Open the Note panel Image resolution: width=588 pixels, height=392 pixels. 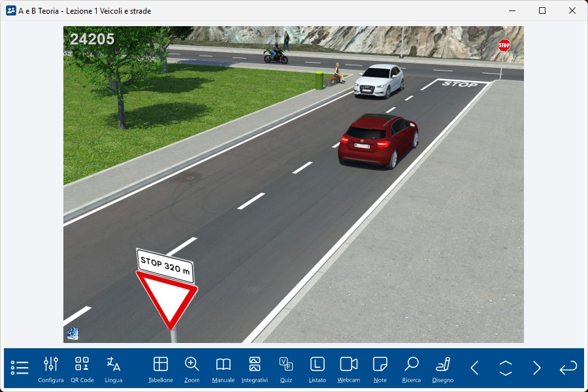click(x=380, y=368)
